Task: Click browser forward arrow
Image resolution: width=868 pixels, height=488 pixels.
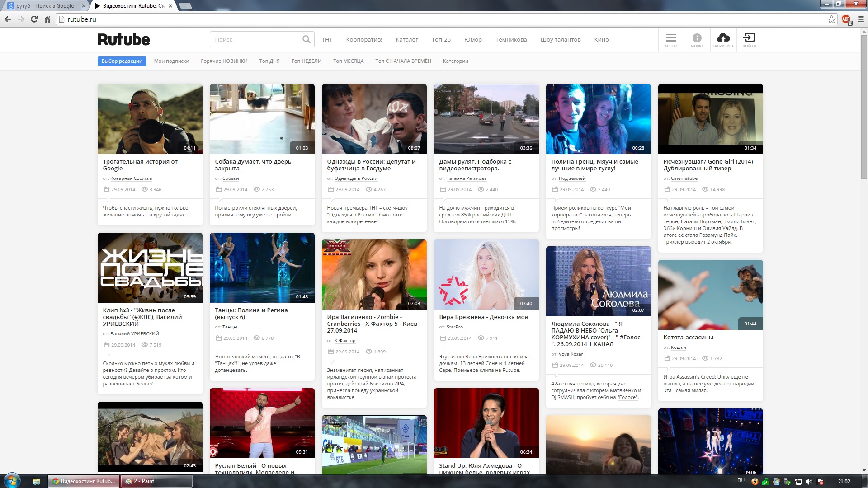Action: coord(21,19)
